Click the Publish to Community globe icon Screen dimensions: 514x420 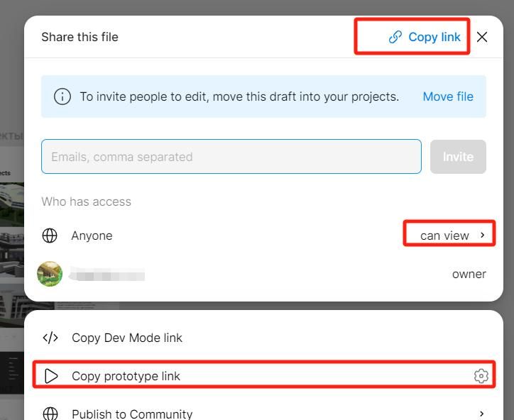(x=50, y=414)
